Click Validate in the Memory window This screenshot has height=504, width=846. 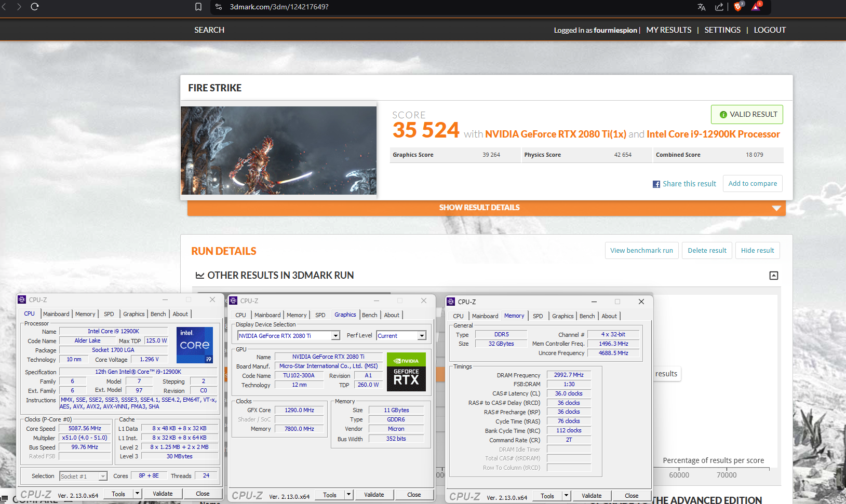tap(592, 496)
